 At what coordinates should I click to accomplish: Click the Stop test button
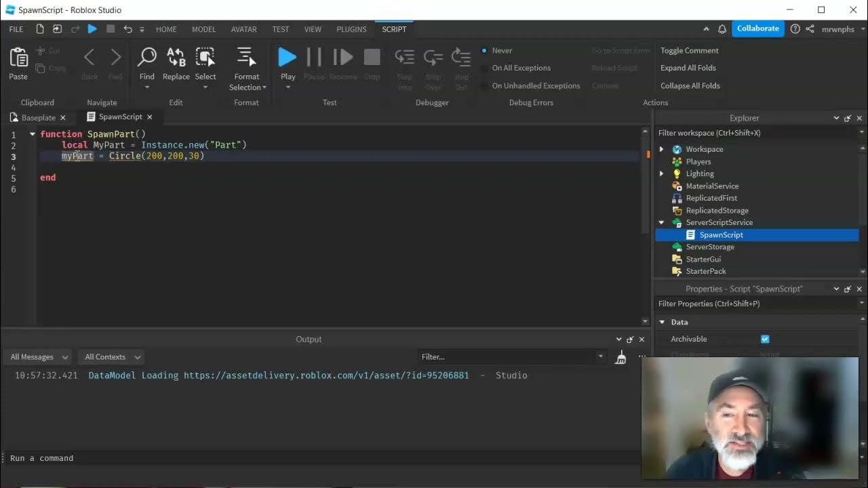click(x=372, y=58)
